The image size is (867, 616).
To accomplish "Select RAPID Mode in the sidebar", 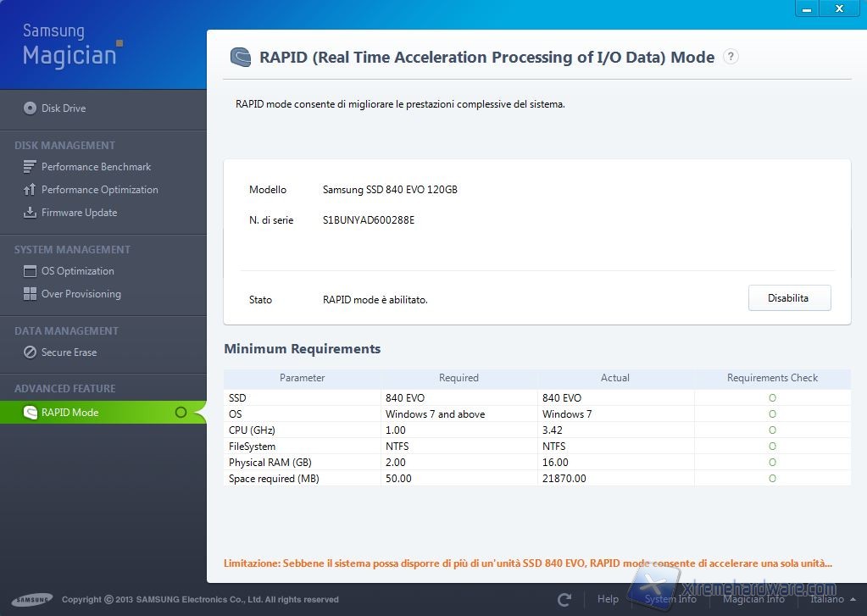I will click(x=69, y=413).
